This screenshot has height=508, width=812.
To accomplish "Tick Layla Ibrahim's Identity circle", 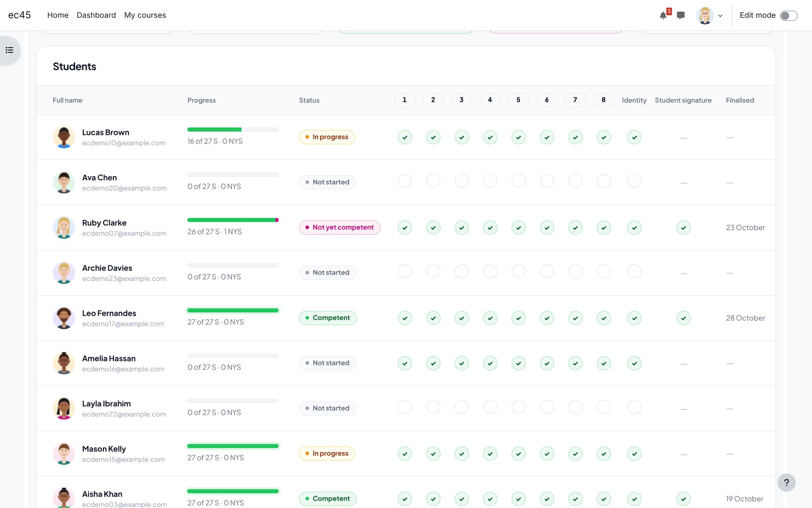I will [x=634, y=407].
